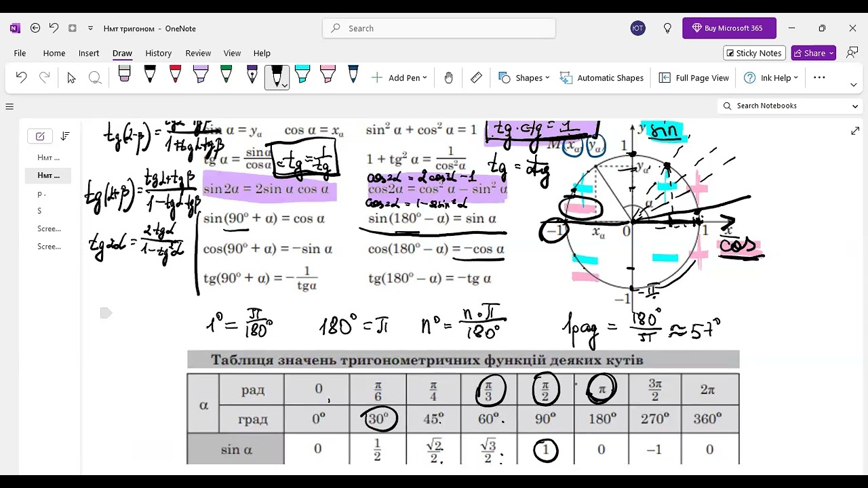The image size is (868, 488).
Task: Go back using the back arrow
Action: pos(35,28)
